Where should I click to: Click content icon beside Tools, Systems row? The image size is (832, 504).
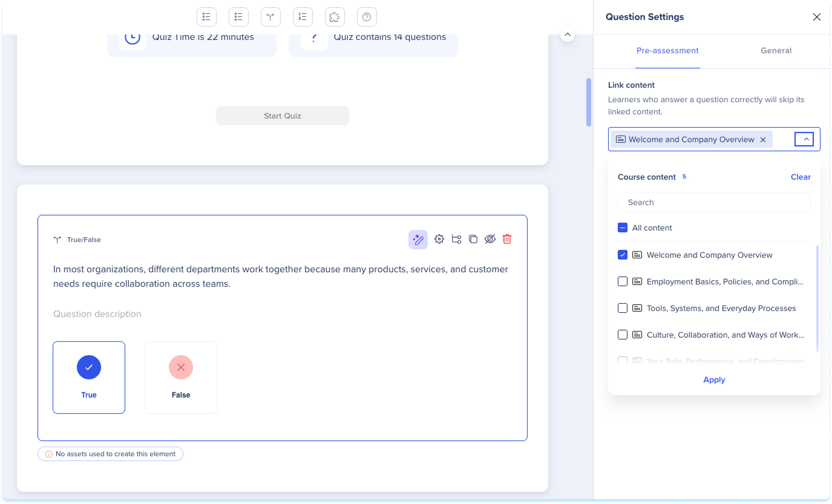tap(637, 308)
